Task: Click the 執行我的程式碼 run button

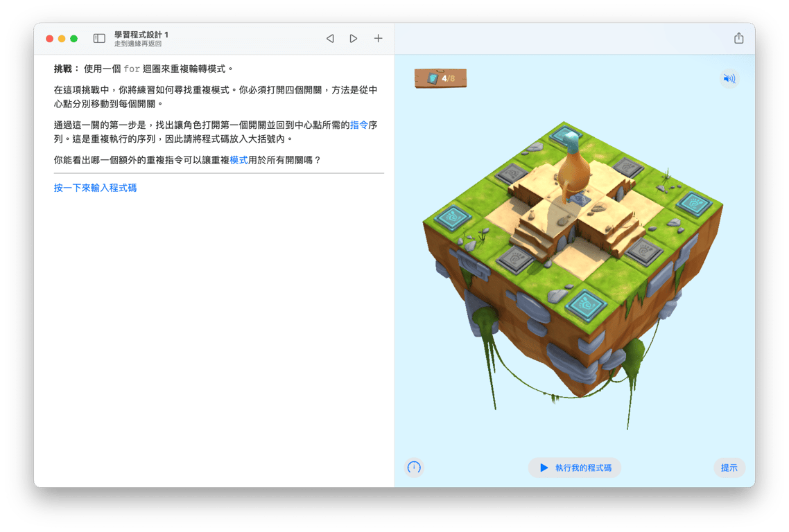Action: [x=575, y=468]
